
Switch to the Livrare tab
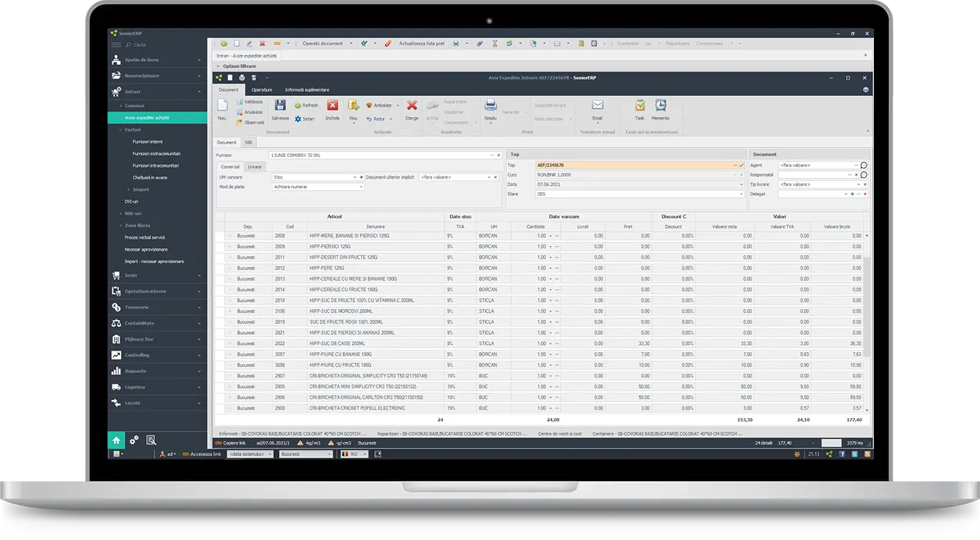click(x=254, y=166)
